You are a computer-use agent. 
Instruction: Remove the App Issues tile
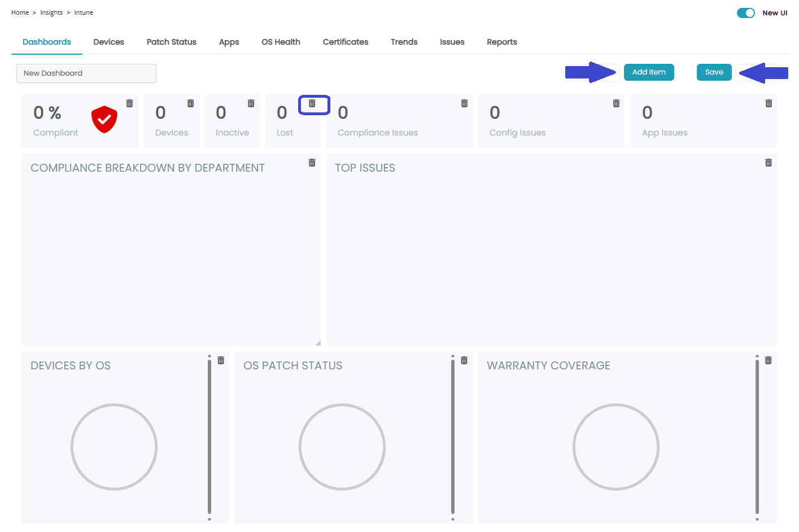pyautogui.click(x=769, y=103)
